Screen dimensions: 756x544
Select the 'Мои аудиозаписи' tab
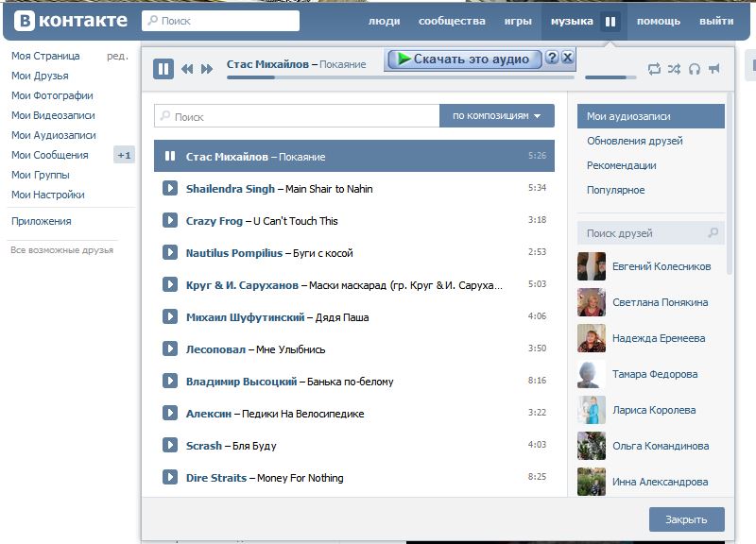tap(651, 116)
